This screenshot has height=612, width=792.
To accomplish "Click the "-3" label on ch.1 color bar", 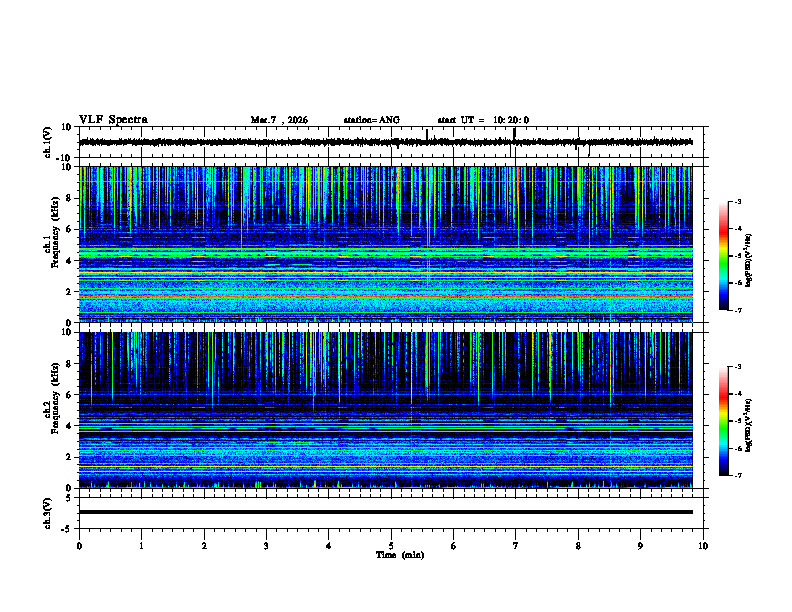I will 737,202.
